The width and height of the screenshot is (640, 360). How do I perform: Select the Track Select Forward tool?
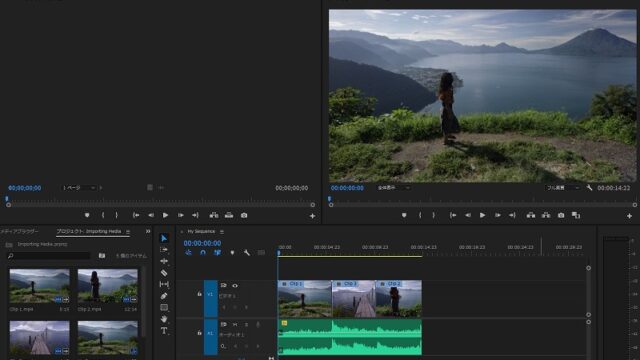(x=164, y=249)
